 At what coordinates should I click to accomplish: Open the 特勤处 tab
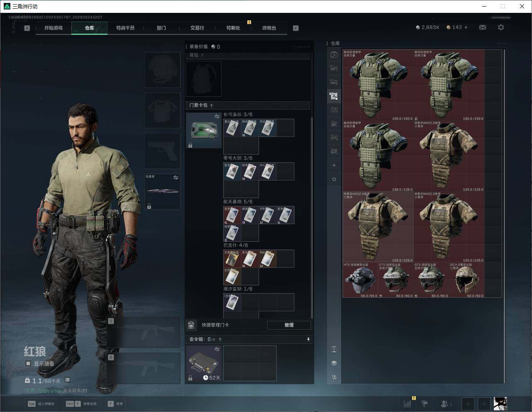coord(233,28)
